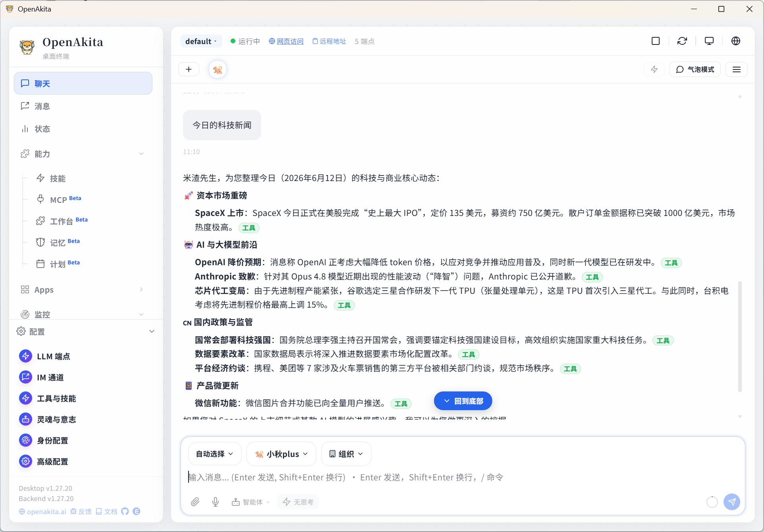Open the GitHub icon link

pyautogui.click(x=125, y=511)
